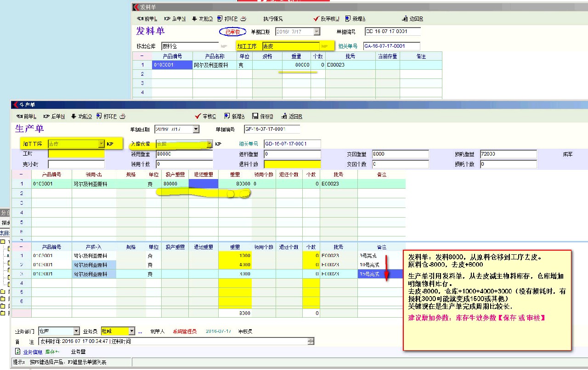The height and width of the screenshot is (370, 588).
Task: Click 反审核 checkmark in 发料单 toolbar
Action: (316, 19)
